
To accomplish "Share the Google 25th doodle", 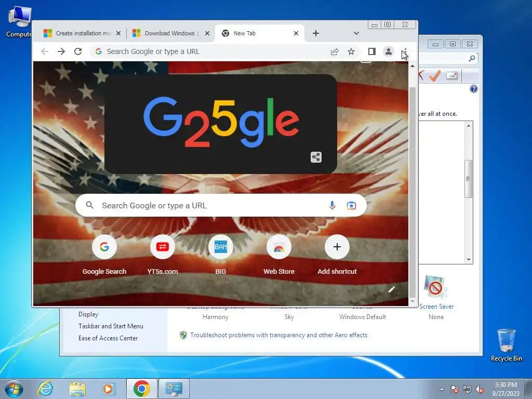I will [x=316, y=157].
